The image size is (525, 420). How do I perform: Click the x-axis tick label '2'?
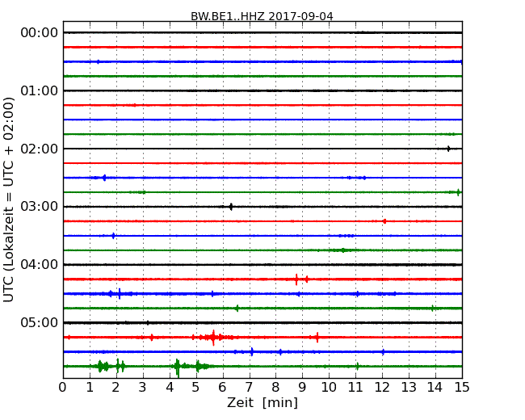pos(116,387)
